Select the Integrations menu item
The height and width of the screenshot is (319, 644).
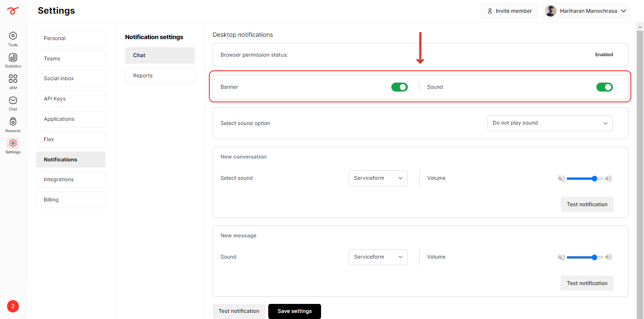point(71,179)
